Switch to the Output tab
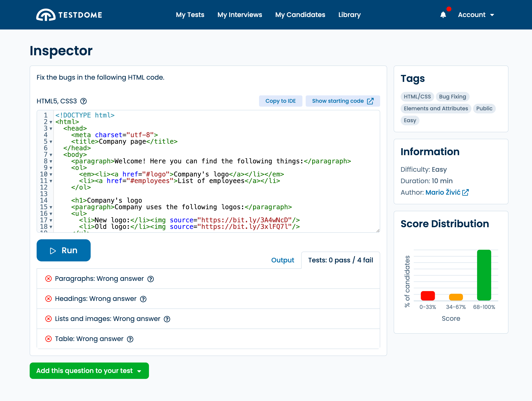Screen dimensions: 532x401 [282, 260]
